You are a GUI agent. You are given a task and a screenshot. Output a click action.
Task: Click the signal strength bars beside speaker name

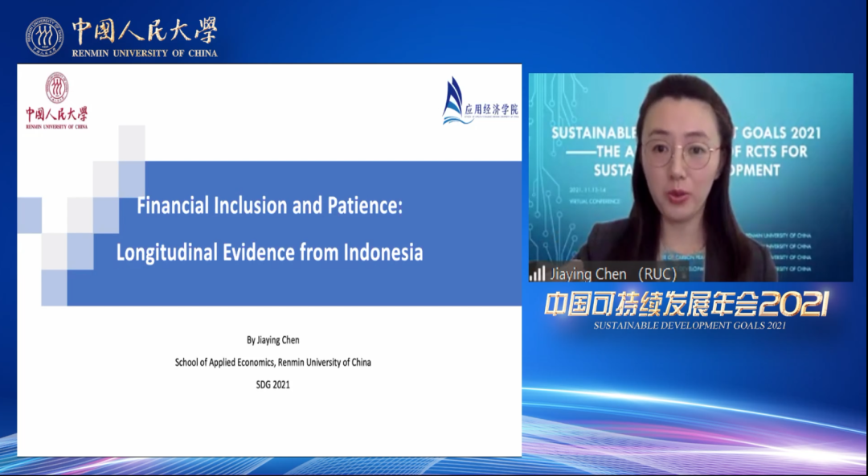537,273
